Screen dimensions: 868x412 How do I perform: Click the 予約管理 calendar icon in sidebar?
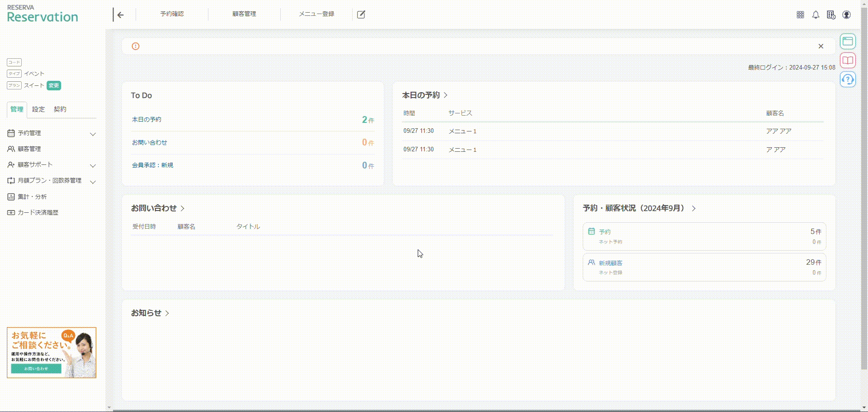point(11,133)
